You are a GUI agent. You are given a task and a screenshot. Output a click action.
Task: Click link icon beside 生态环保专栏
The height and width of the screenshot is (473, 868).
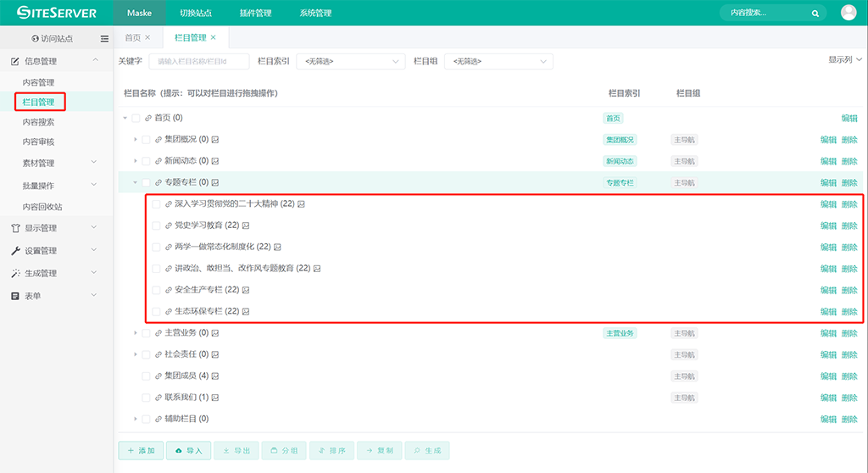(169, 312)
